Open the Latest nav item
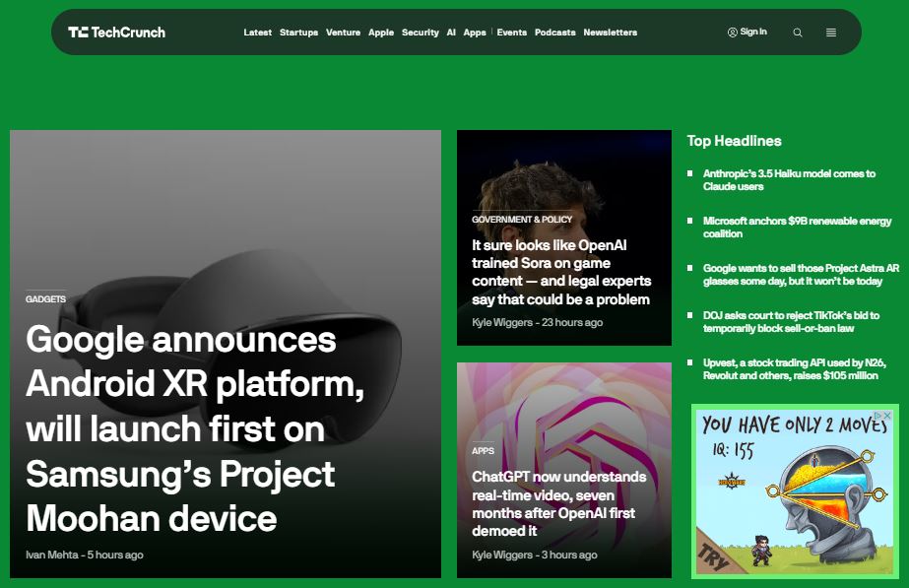Viewport: 909px width, 588px height. 257,33
